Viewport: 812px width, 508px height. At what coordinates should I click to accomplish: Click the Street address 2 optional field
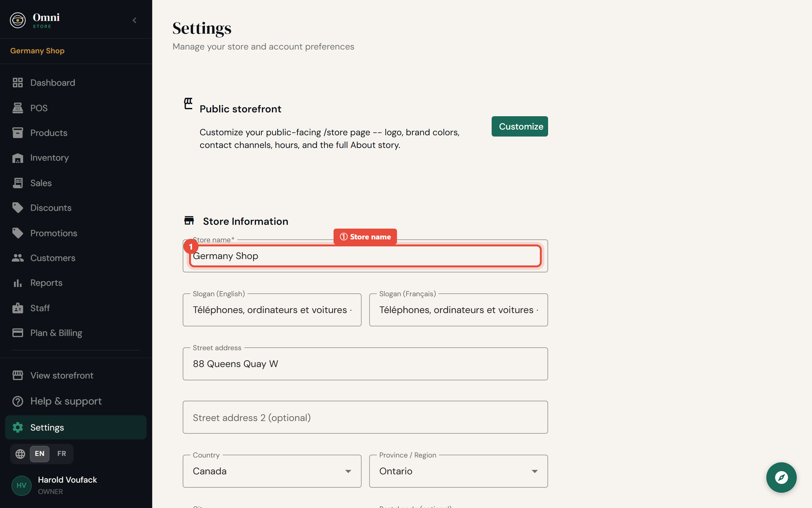pyautogui.click(x=365, y=417)
